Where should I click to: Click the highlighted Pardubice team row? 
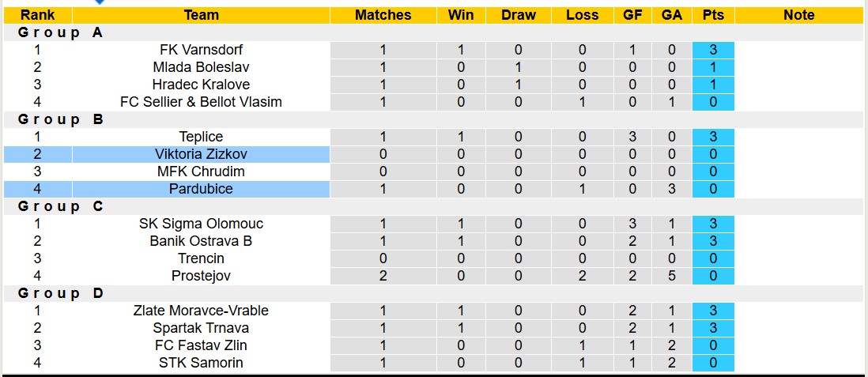point(201,189)
